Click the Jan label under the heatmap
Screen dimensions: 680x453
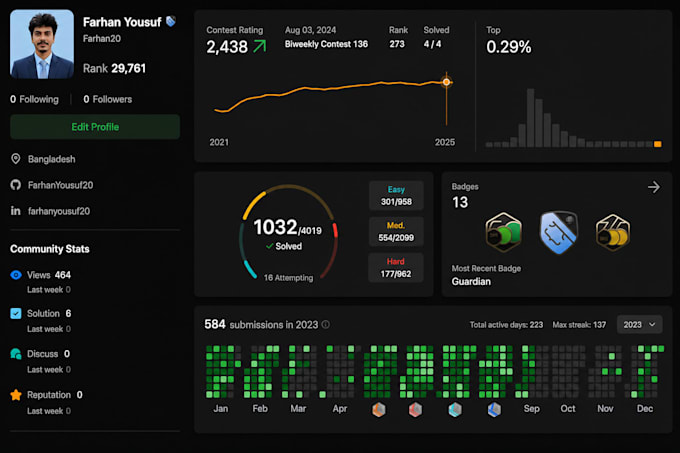click(x=220, y=409)
